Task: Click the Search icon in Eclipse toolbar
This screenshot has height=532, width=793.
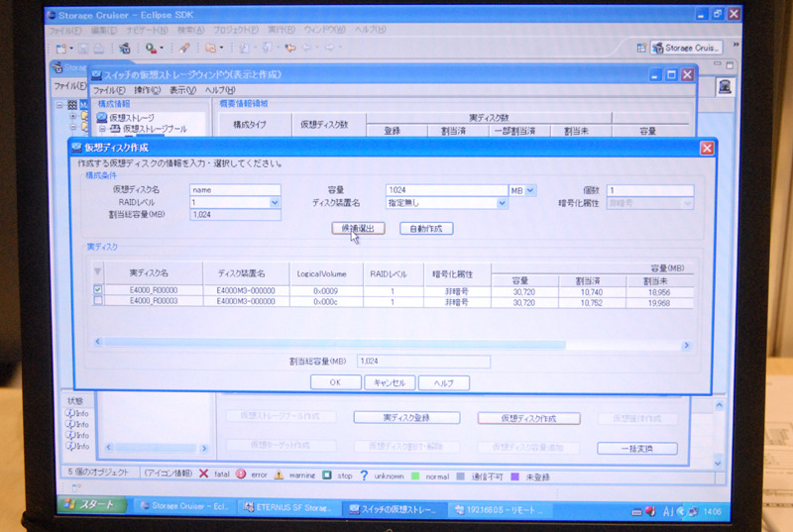Action: pos(151,49)
